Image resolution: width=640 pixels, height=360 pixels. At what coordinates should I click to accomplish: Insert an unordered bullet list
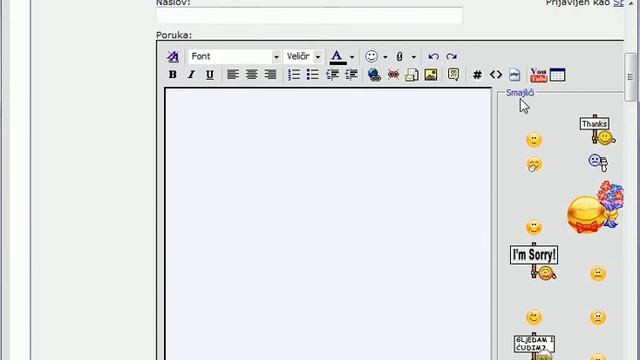tap(313, 75)
